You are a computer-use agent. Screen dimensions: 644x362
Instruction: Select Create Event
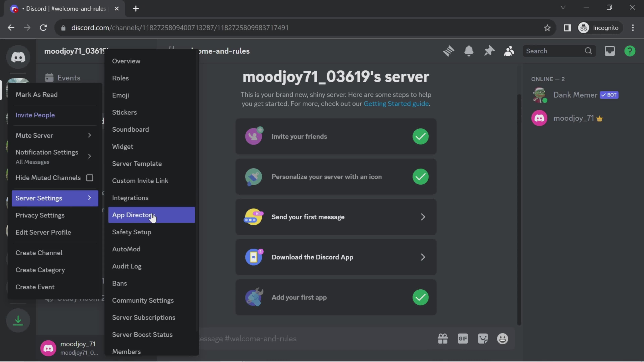(x=55, y=287)
